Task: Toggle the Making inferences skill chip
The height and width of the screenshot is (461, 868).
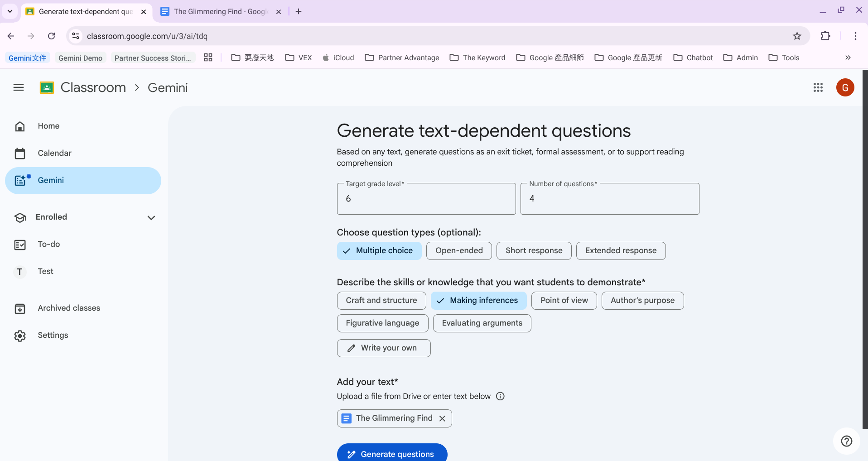Action: tap(478, 301)
